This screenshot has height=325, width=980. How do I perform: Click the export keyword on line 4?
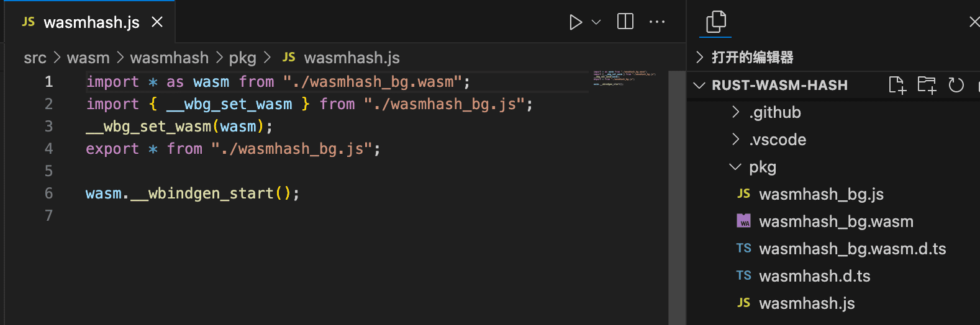[x=112, y=149]
